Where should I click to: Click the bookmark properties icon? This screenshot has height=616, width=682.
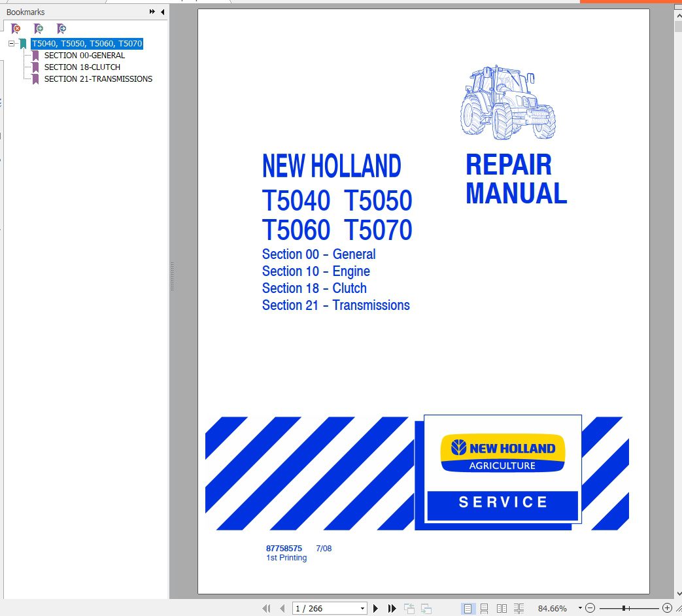(x=61, y=29)
